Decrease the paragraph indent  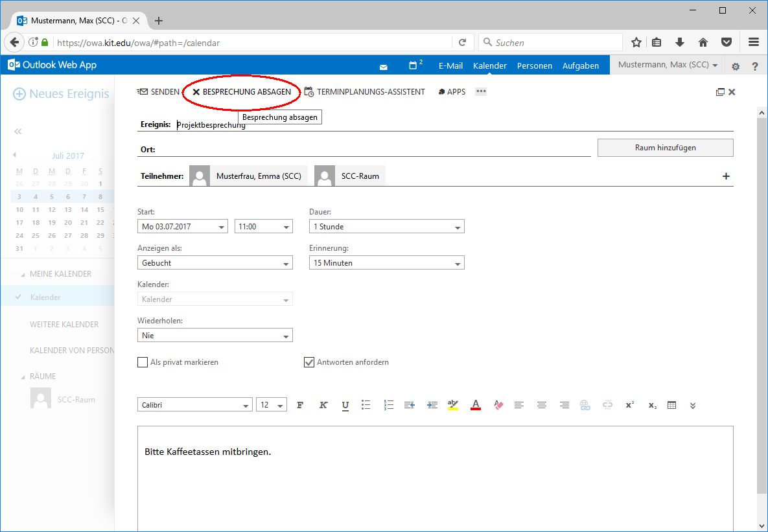[x=410, y=405]
